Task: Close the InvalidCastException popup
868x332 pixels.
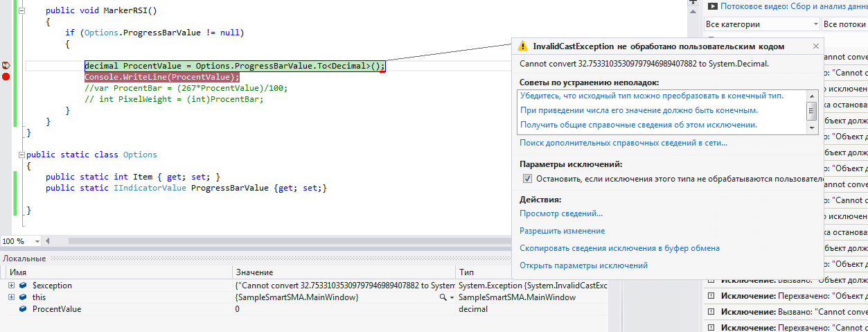Action: [815, 46]
